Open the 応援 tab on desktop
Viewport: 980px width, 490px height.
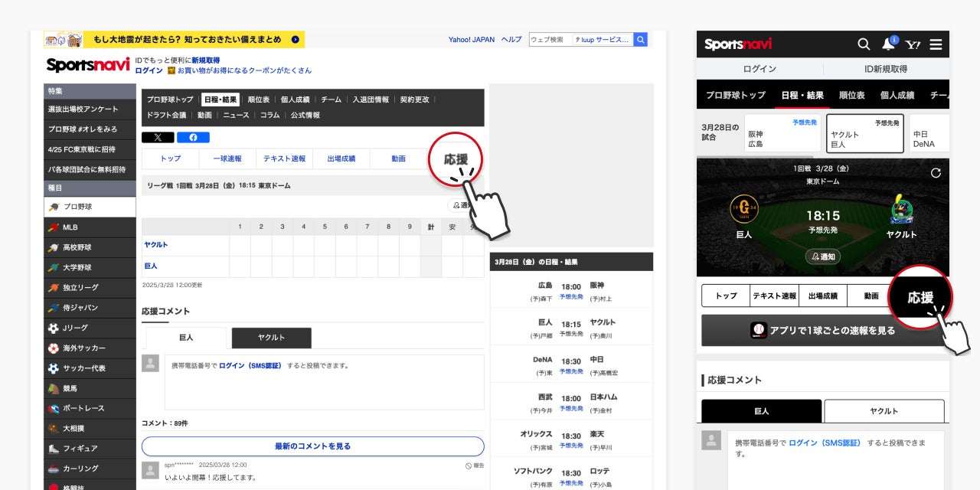click(456, 159)
